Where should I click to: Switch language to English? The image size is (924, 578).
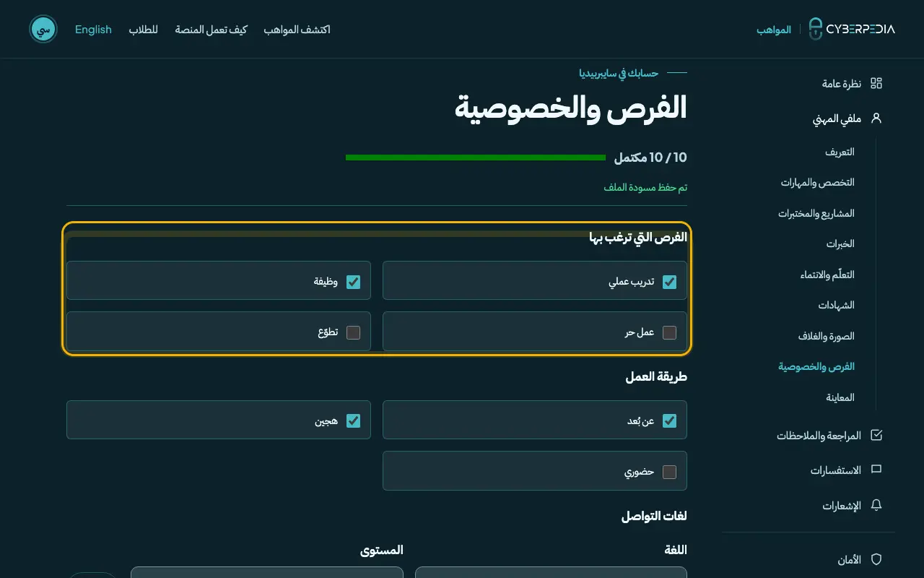click(x=93, y=30)
